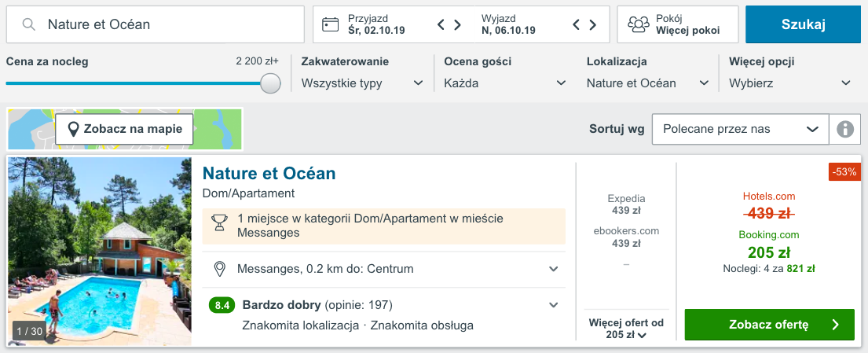Click Bardzo dobry (opinie: 197) text
This screenshot has height=353, width=868.
pos(317,305)
